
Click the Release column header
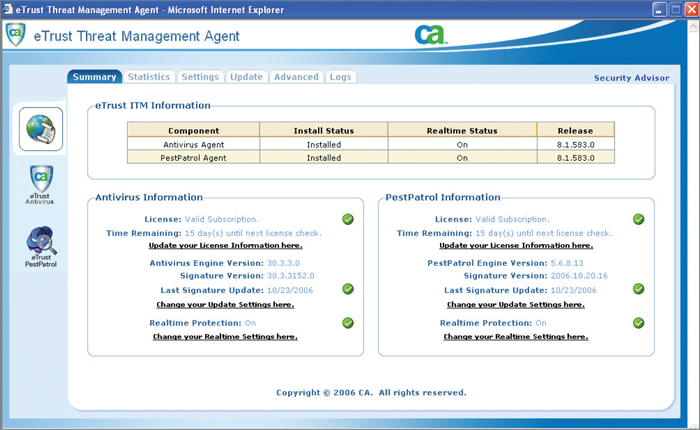[575, 130]
